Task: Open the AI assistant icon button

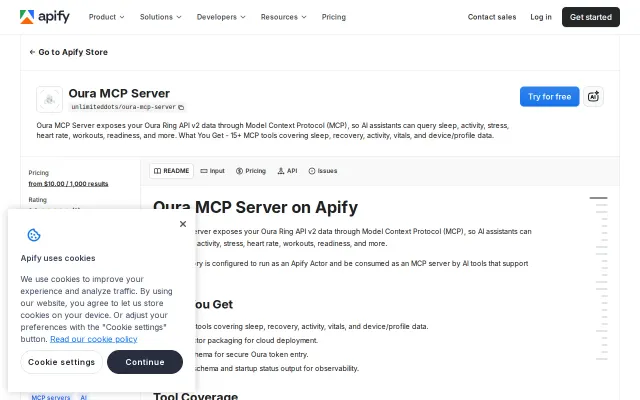Action: [x=593, y=97]
